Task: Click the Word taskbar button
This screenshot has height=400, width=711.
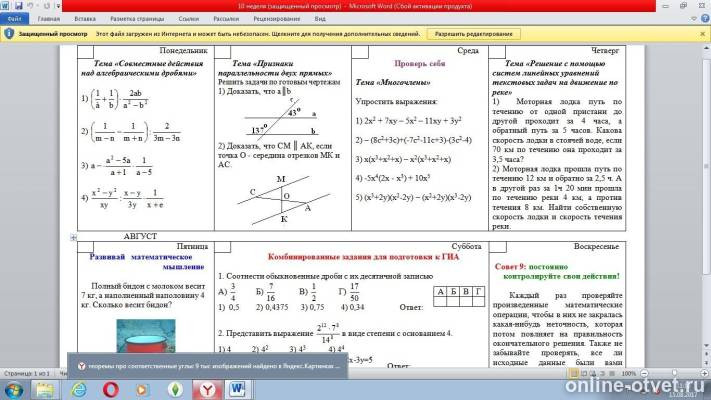Action: 237,390
